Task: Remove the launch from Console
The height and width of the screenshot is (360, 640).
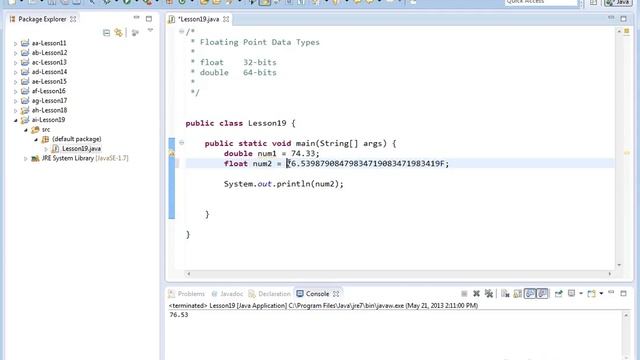Action: point(476,294)
